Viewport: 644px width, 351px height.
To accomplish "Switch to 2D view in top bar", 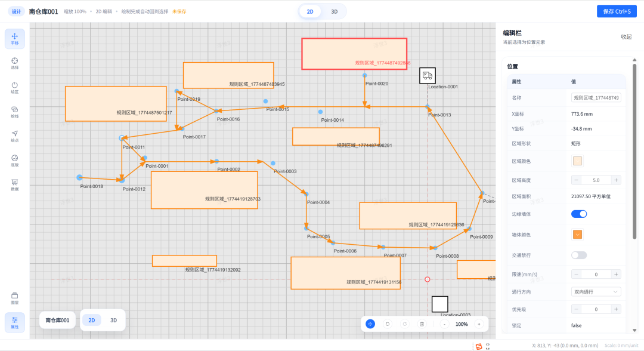I will 310,11.
